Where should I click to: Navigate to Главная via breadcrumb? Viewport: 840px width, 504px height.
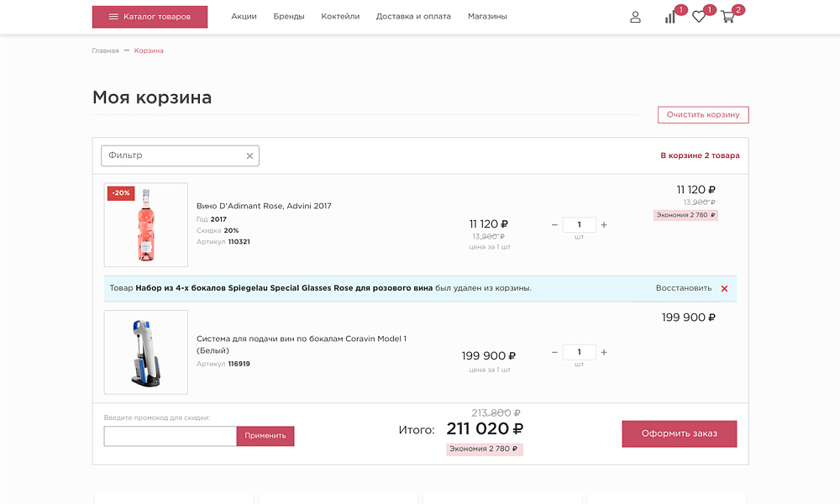pyautogui.click(x=105, y=50)
